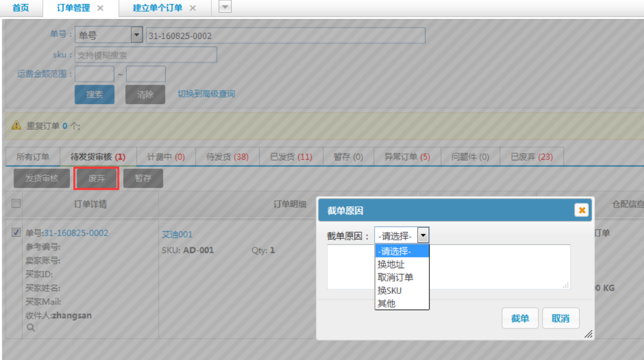This screenshot has height=360, width=644.
Task: Click the magnifier icon under 收件人
Action: 30,327
